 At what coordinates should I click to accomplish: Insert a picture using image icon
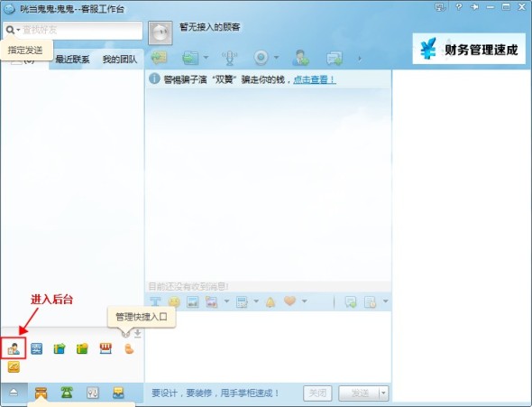point(192,301)
